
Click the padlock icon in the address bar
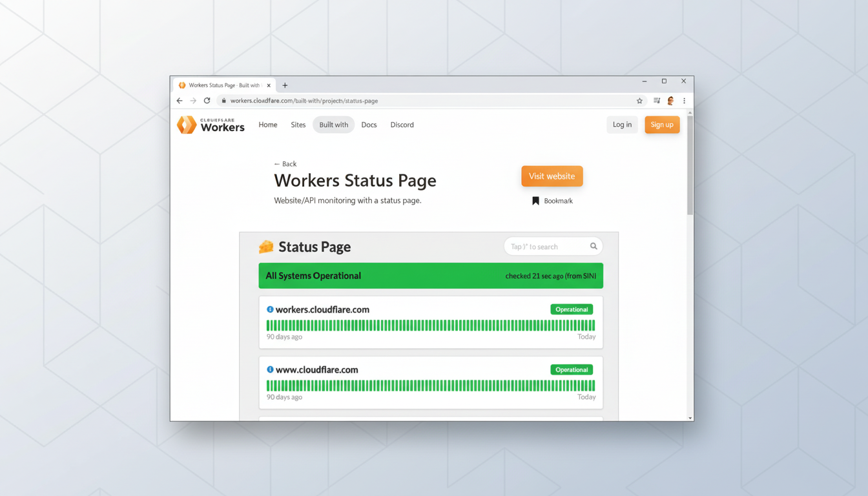(x=223, y=101)
